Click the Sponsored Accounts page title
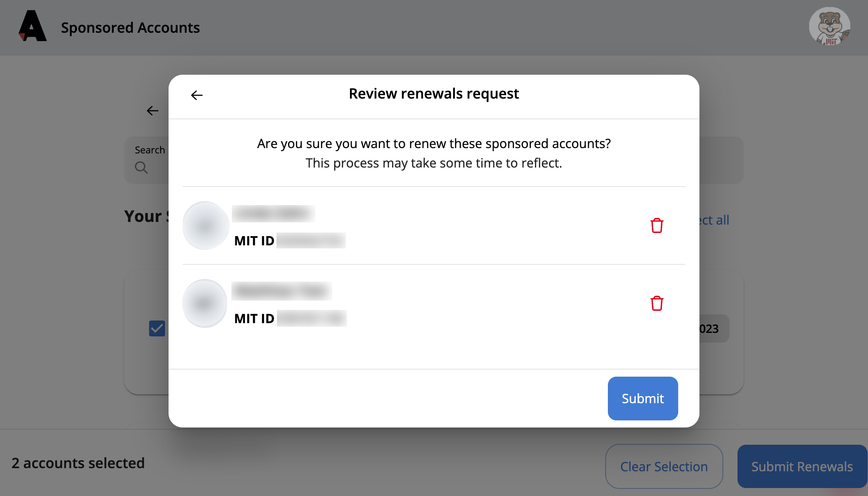The image size is (868, 496). point(131,27)
